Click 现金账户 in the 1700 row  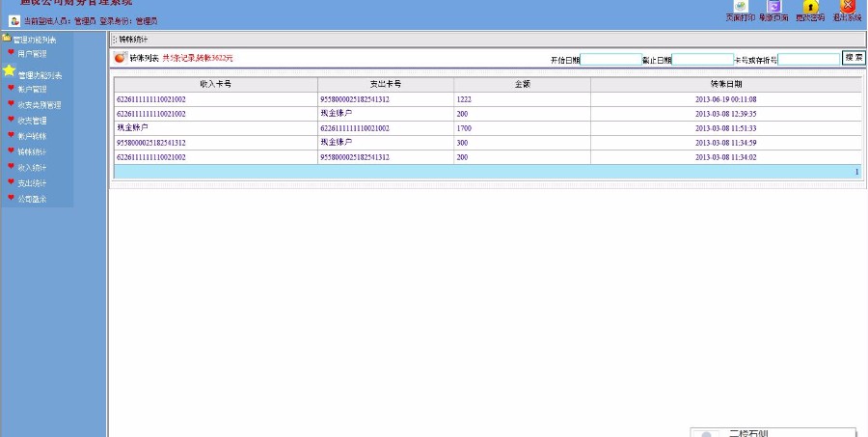click(132, 127)
